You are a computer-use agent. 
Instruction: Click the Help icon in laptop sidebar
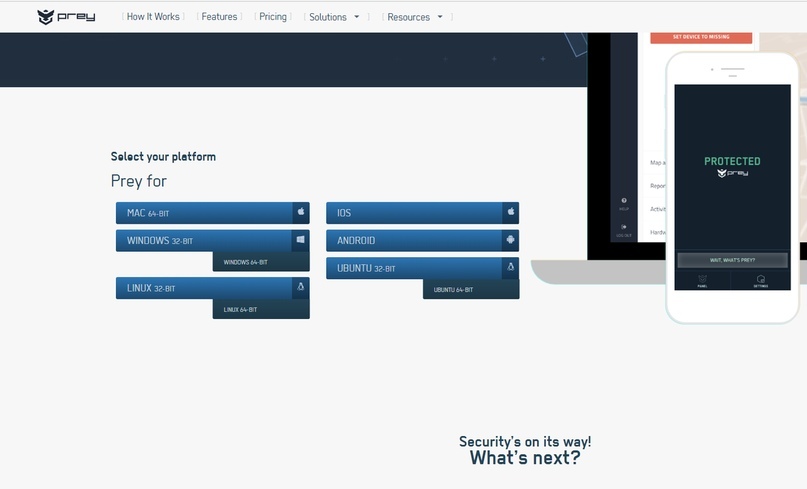click(x=624, y=203)
